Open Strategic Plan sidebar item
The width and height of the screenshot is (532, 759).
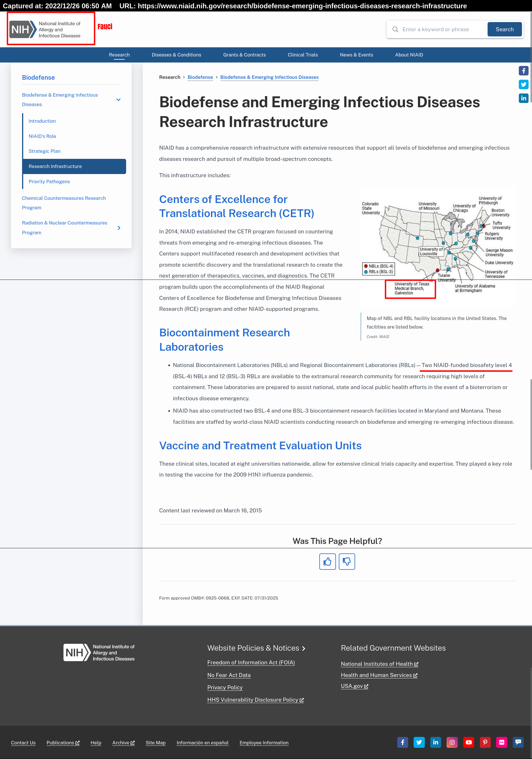tap(45, 151)
